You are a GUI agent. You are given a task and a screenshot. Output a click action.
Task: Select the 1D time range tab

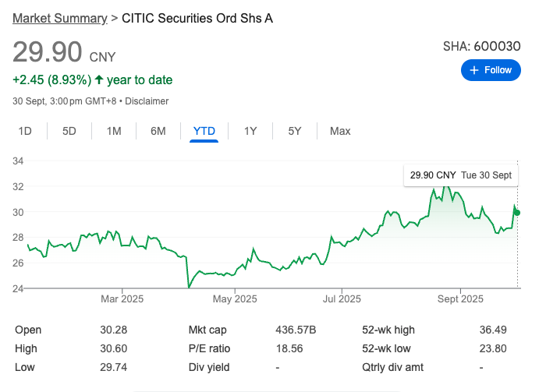[x=25, y=131]
